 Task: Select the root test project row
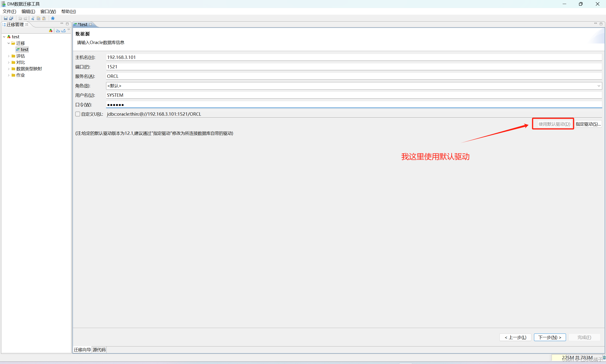point(13,37)
